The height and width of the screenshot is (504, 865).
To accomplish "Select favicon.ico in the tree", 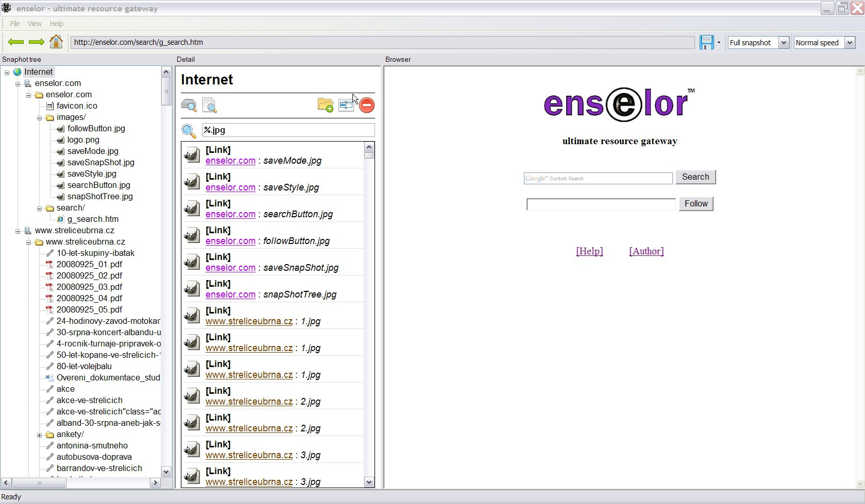I will tap(77, 106).
